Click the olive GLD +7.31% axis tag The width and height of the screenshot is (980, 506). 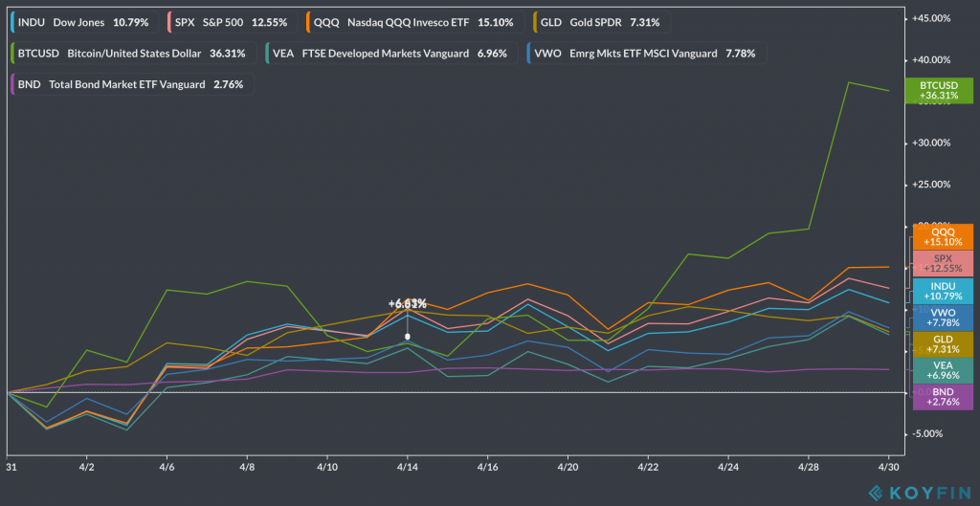click(943, 344)
